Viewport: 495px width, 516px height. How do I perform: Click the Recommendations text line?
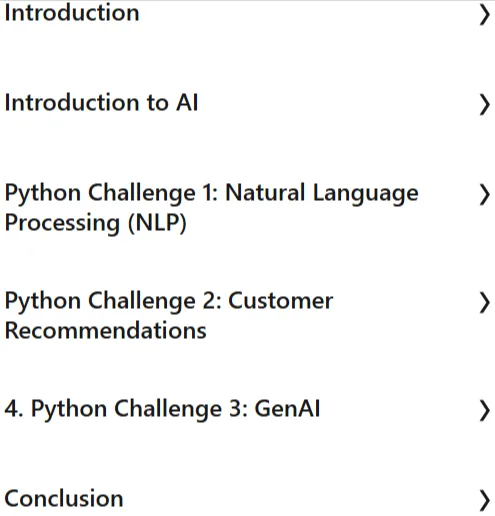point(106,331)
